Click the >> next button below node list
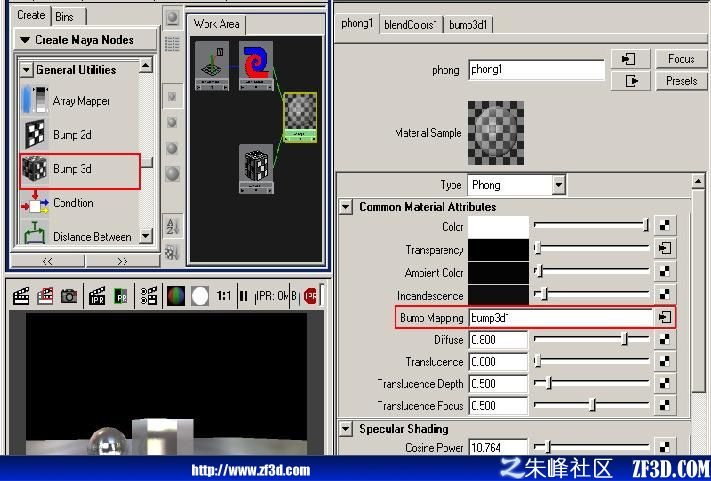The image size is (711, 481). [x=122, y=261]
